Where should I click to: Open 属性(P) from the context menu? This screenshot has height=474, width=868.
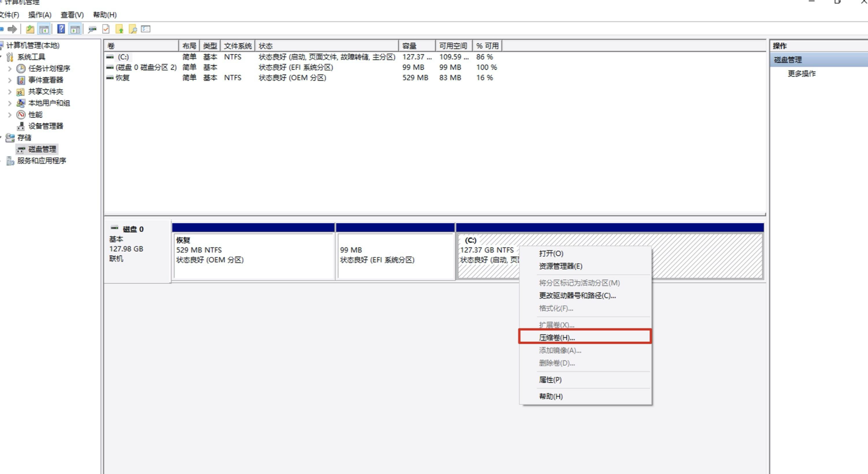coord(549,380)
